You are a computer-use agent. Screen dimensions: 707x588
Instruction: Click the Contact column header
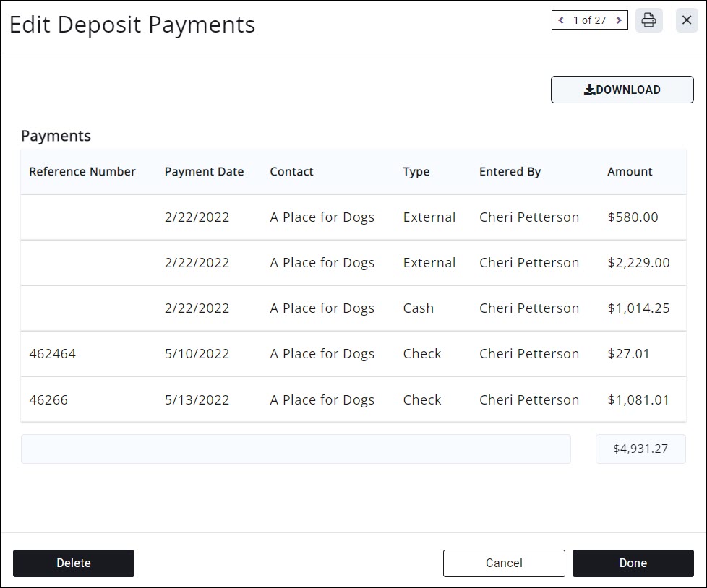291,172
